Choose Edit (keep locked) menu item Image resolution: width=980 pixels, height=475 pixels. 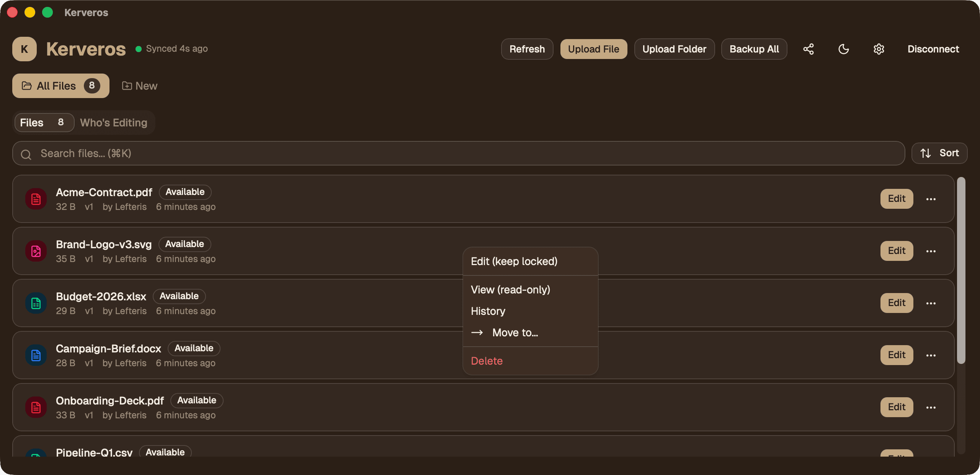(531, 261)
